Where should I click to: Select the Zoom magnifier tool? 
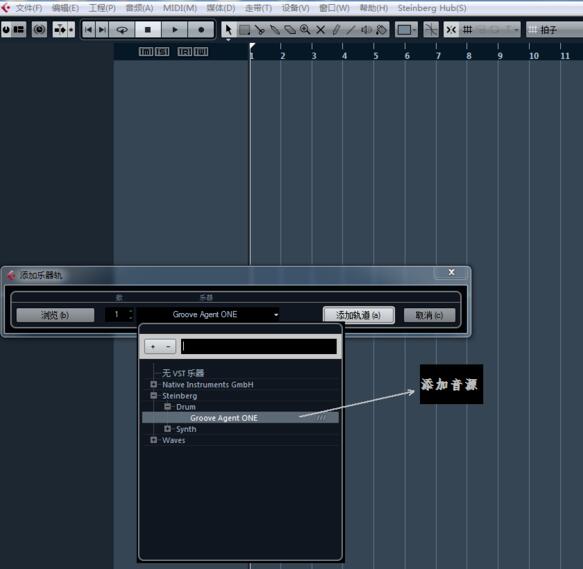point(305,30)
